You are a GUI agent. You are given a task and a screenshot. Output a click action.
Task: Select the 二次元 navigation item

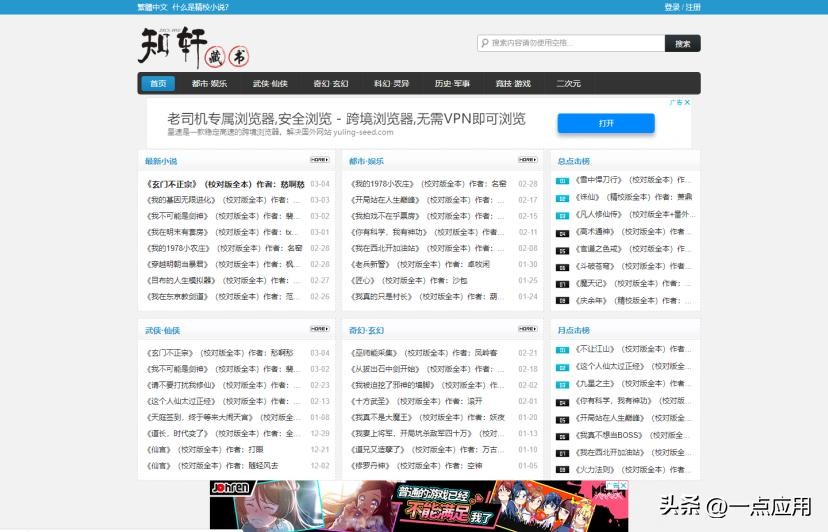(x=568, y=84)
